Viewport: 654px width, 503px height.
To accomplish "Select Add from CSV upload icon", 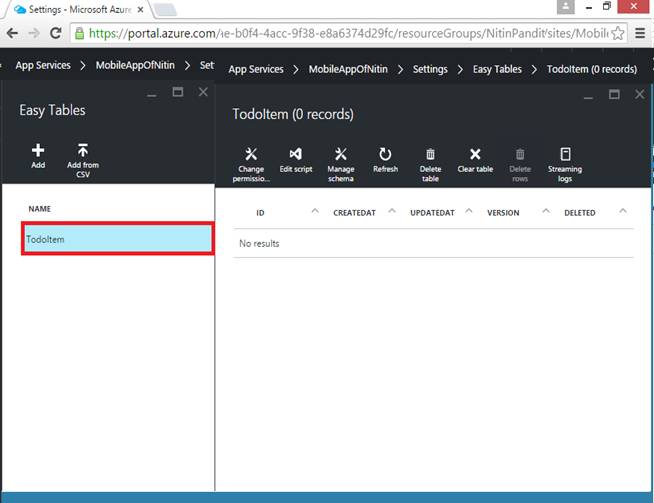I will [x=83, y=150].
